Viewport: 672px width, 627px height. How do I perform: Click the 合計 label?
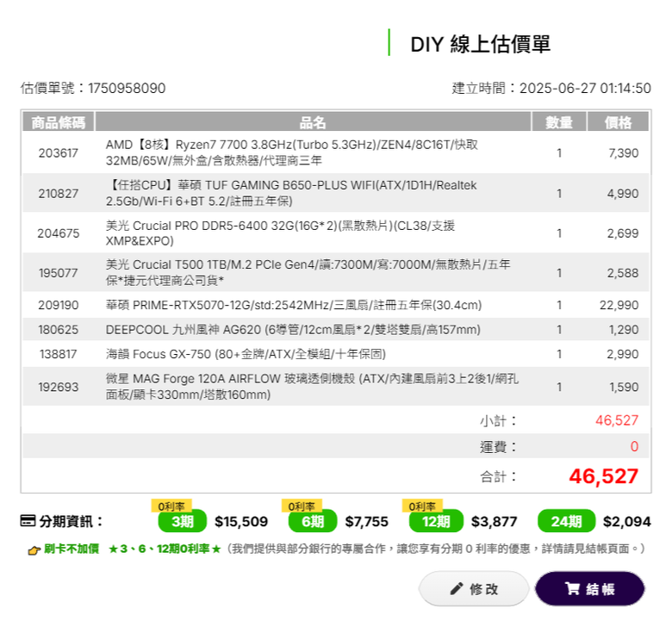pos(498,476)
